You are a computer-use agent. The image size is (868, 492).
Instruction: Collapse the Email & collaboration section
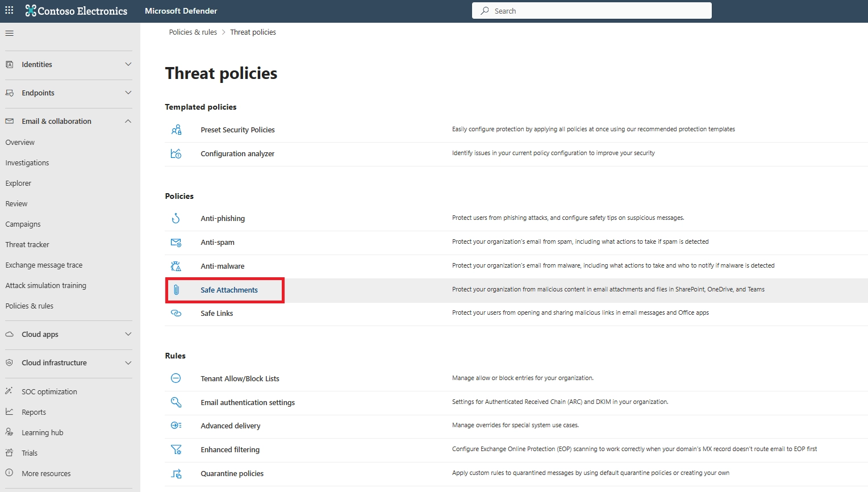pyautogui.click(x=128, y=121)
